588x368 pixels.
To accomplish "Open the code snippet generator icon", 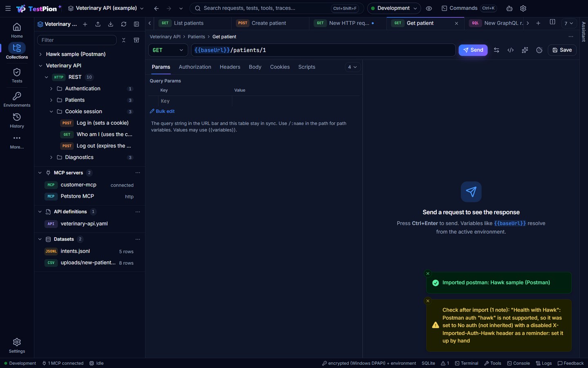I will 510,50.
